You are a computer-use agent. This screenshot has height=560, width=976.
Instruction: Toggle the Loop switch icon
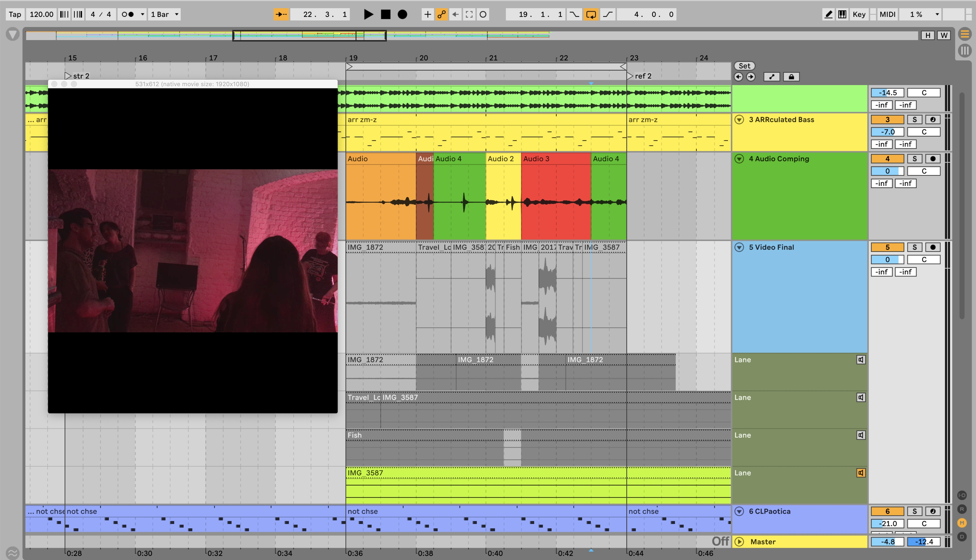click(591, 15)
